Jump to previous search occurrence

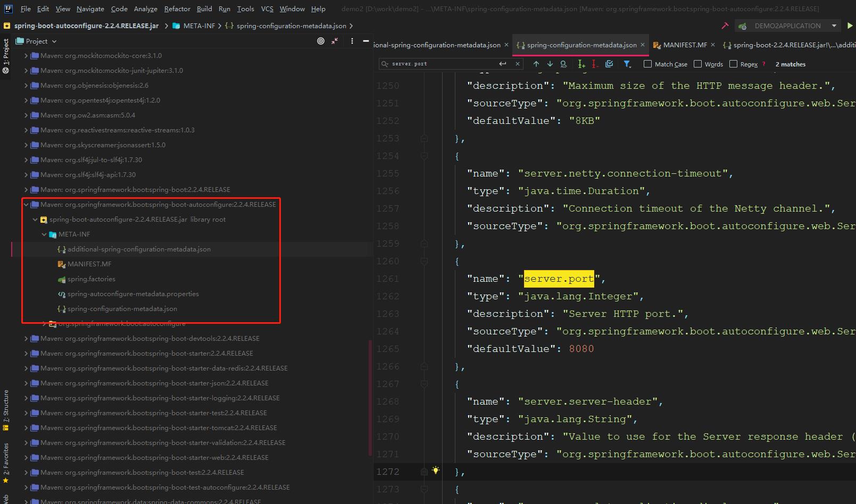point(536,64)
